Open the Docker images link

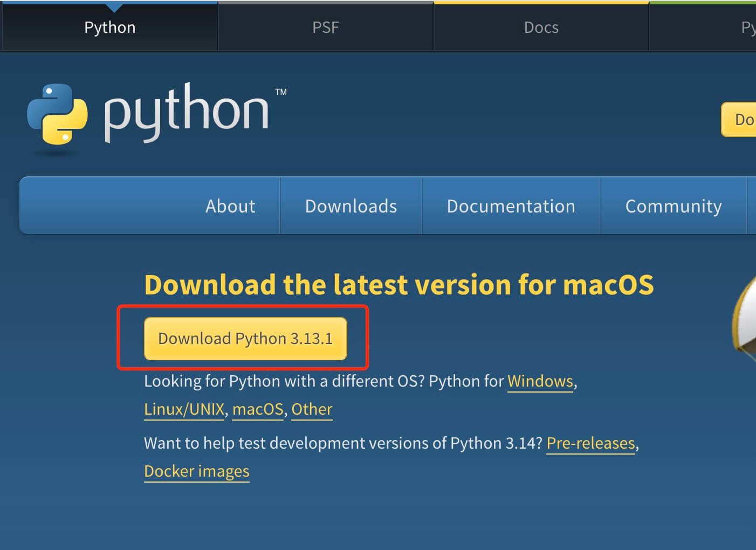[x=197, y=471]
